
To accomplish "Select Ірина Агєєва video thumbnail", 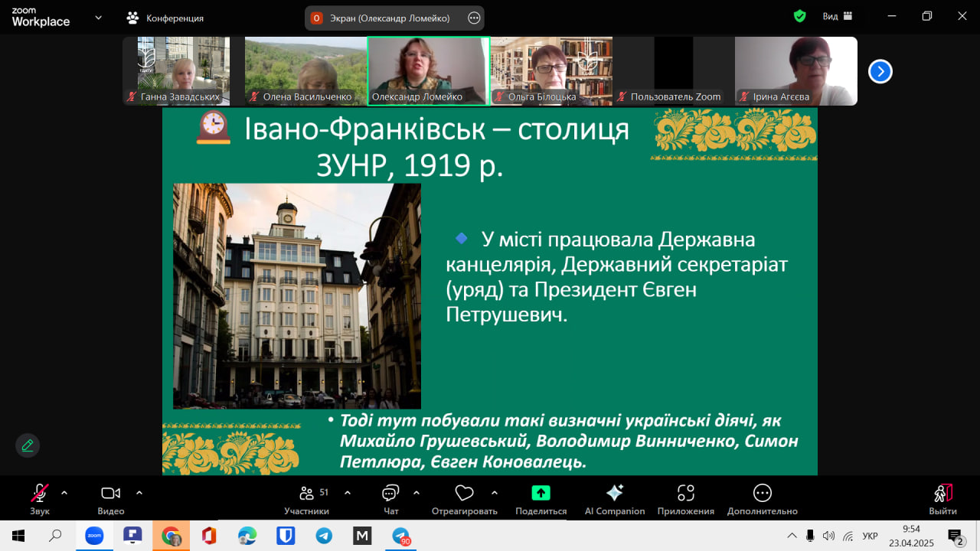I will (796, 71).
